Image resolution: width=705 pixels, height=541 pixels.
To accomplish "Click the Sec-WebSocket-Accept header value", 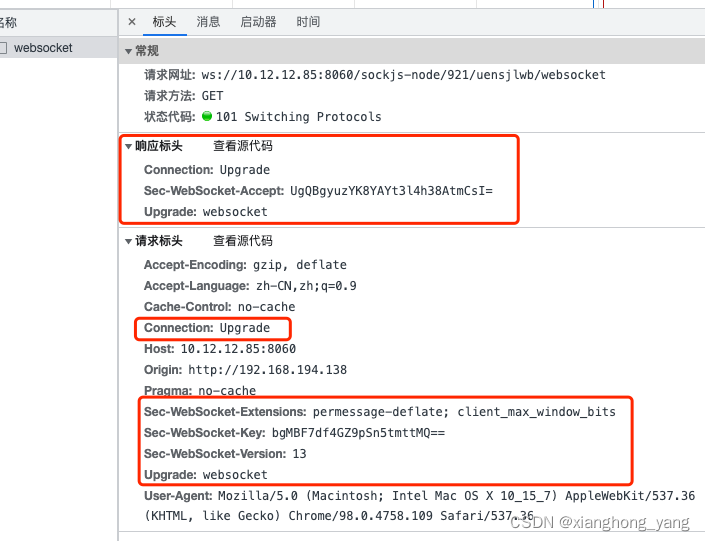I will coord(391,191).
